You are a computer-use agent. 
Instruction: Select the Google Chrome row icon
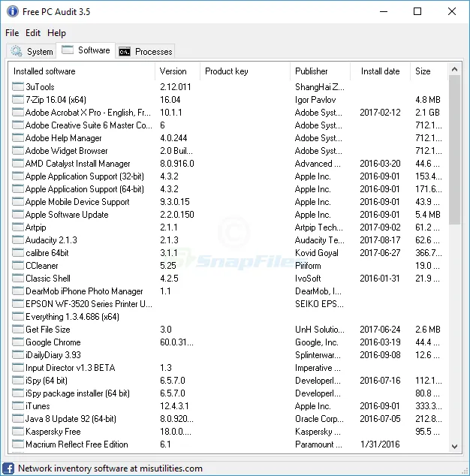click(18, 342)
